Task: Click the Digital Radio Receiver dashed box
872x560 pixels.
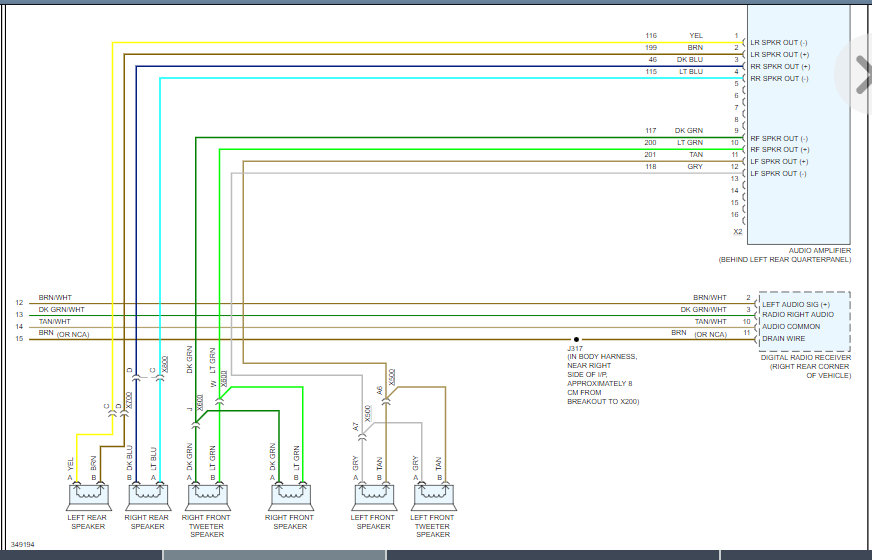Action: (804, 318)
